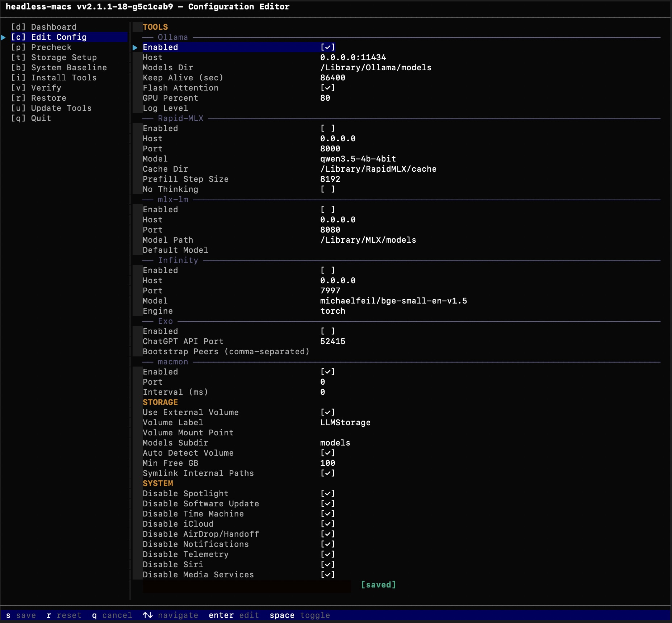Click the row cursor arrow beside Ollama Enabled
672x623 pixels.
[135, 47]
